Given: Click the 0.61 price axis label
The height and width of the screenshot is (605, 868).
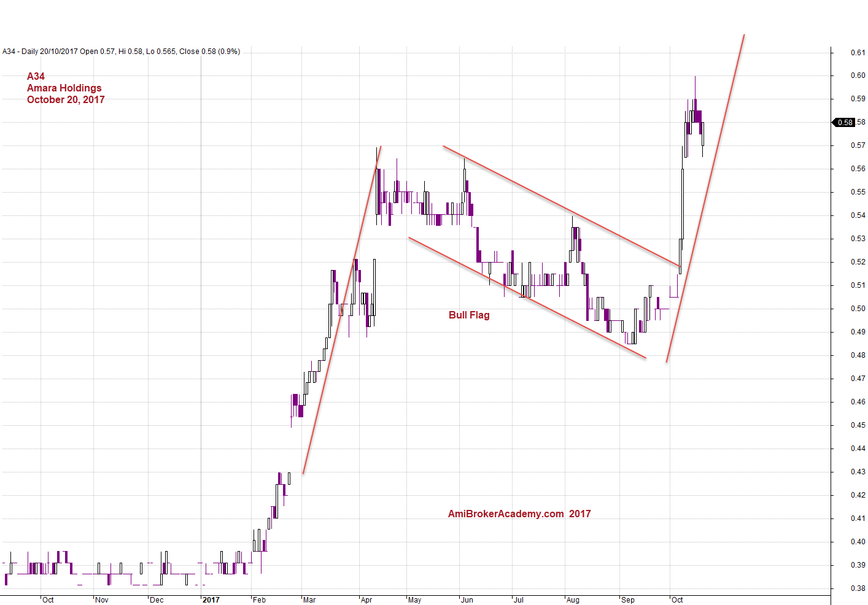Looking at the screenshot, I should tap(858, 53).
